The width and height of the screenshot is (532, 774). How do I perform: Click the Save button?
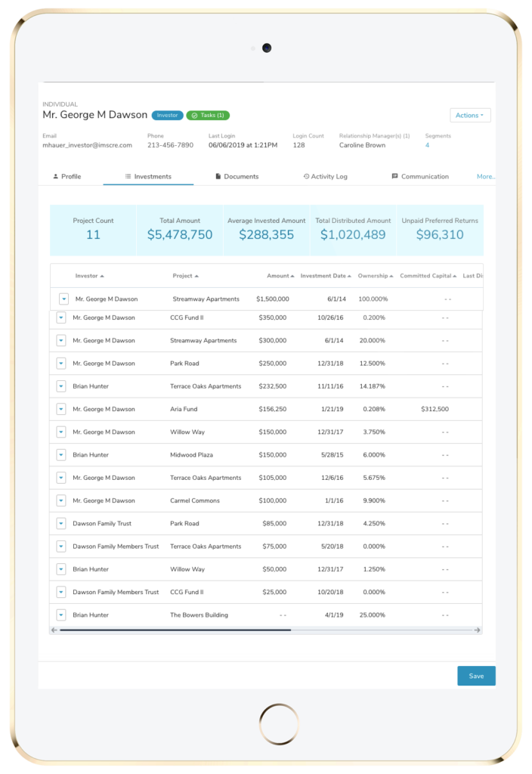476,676
